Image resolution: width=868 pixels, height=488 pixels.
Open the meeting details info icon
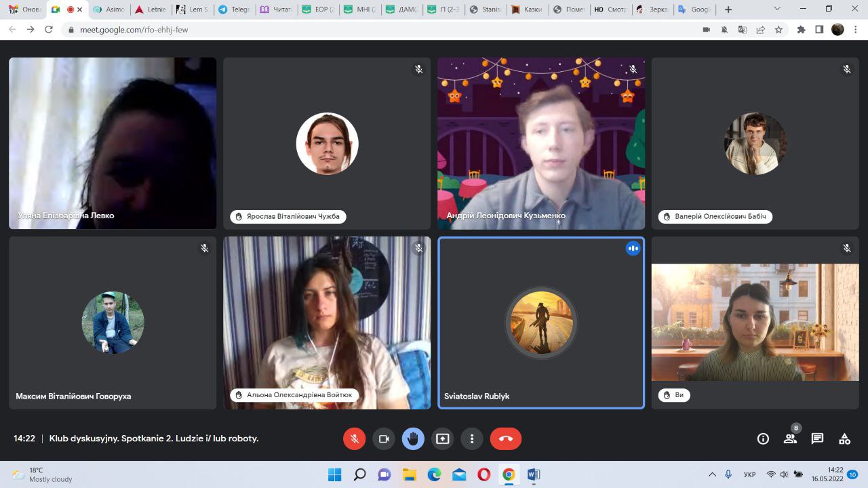coord(763,439)
